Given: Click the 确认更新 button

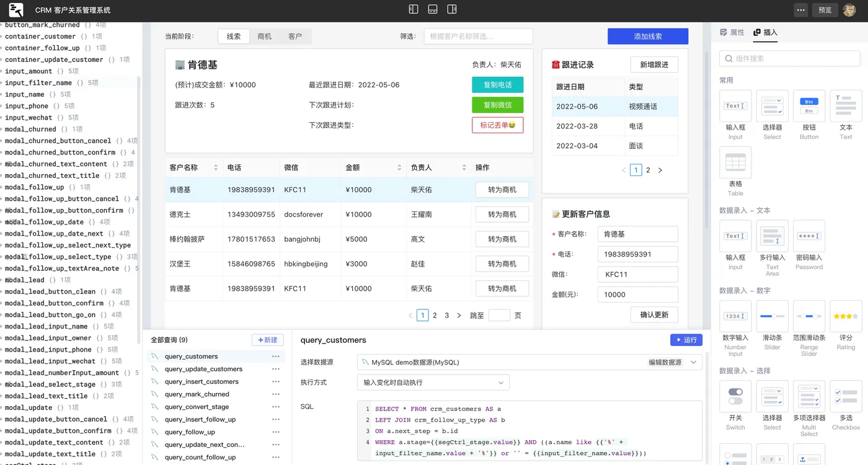Looking at the screenshot, I should 654,315.
